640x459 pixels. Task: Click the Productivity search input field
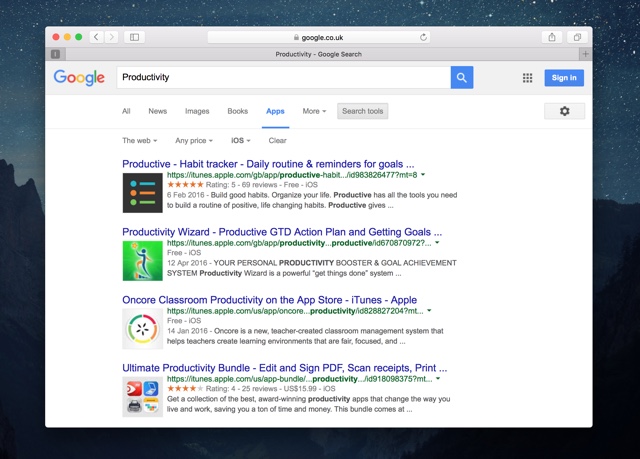284,78
